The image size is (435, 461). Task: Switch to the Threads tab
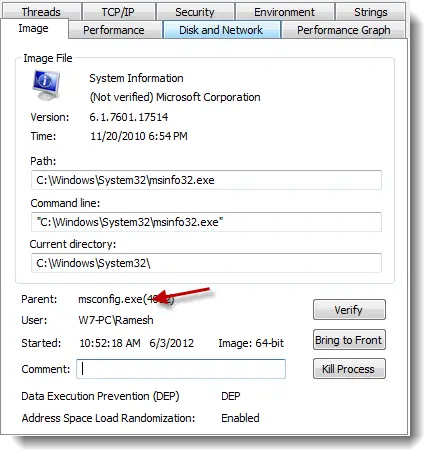point(41,12)
